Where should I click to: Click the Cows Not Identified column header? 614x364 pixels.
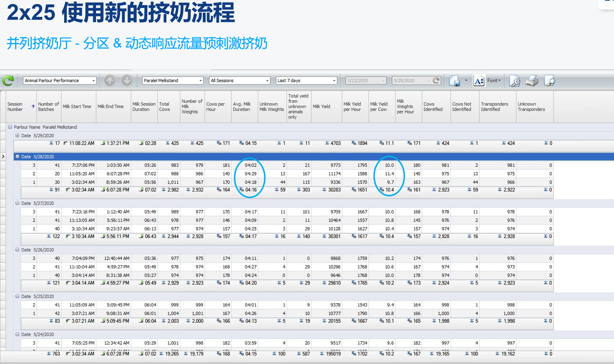(465, 107)
